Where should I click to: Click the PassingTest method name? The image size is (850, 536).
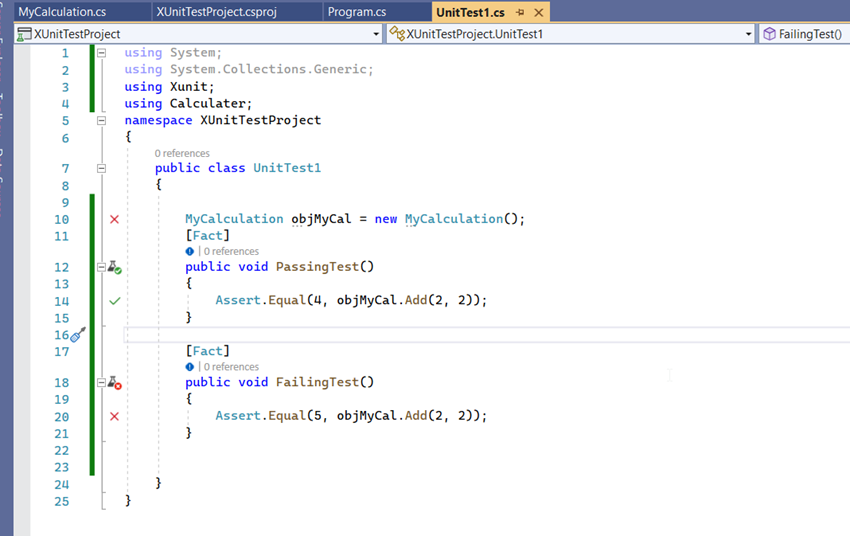(x=317, y=267)
